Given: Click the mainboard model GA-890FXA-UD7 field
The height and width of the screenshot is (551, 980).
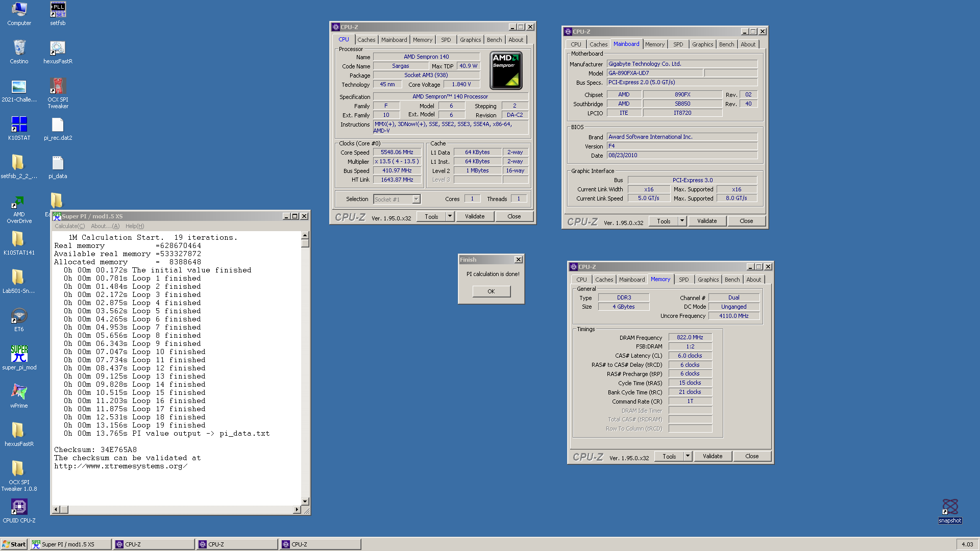Looking at the screenshot, I should 655,73.
